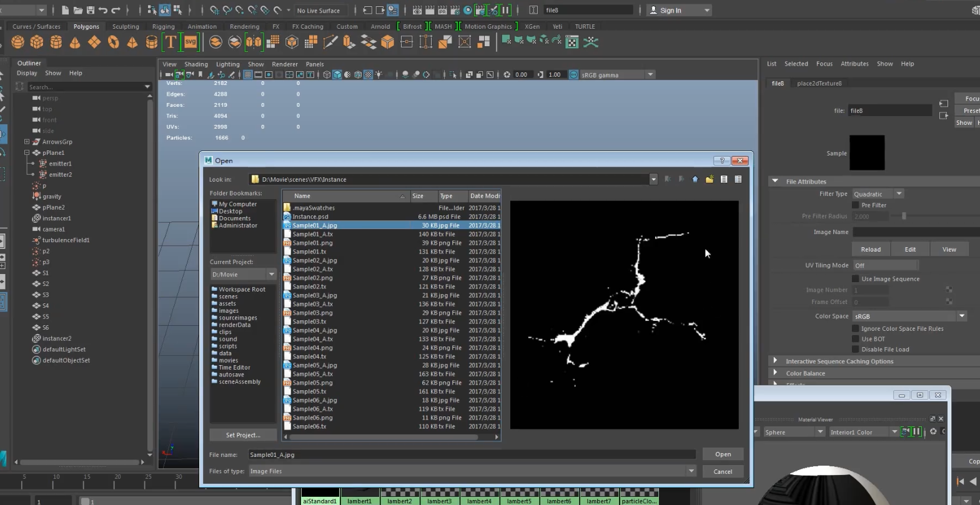This screenshot has width=980, height=505.
Task: Open the viewport Renderer menu
Action: pyautogui.click(x=285, y=64)
